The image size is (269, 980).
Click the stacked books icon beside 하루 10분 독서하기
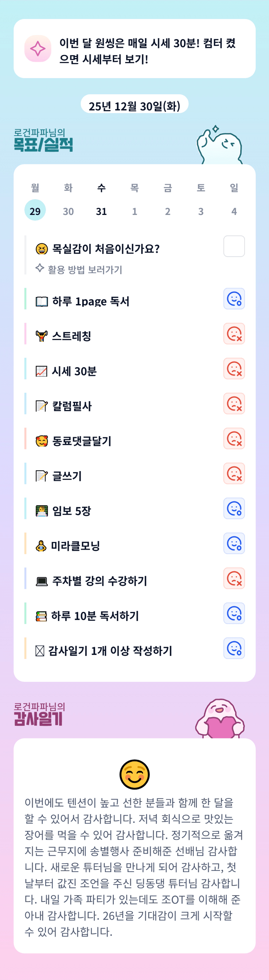click(41, 616)
